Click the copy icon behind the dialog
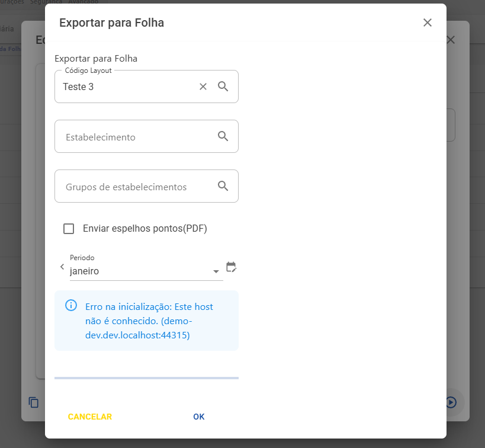485x448 pixels. [33, 402]
